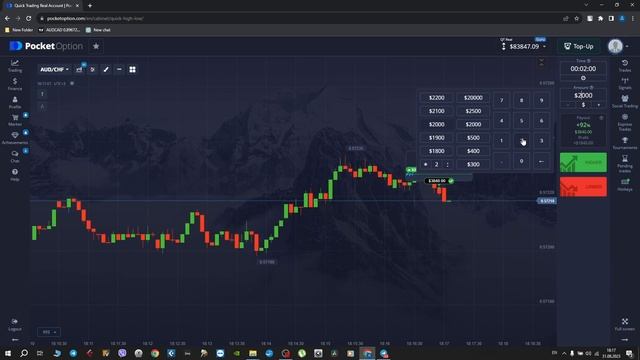Click the keypad backspace arrow
The image size is (640, 360).
pyautogui.click(x=542, y=161)
